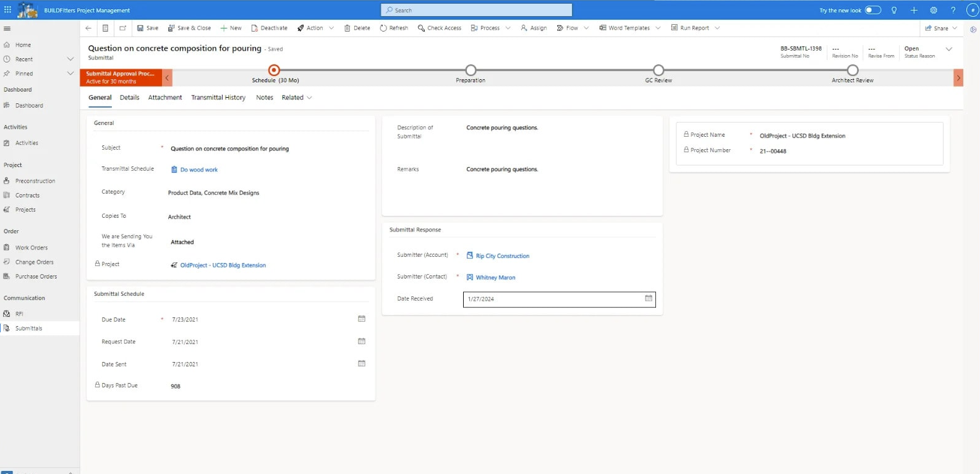
Task: Open the Do wood work link
Action: [199, 170]
